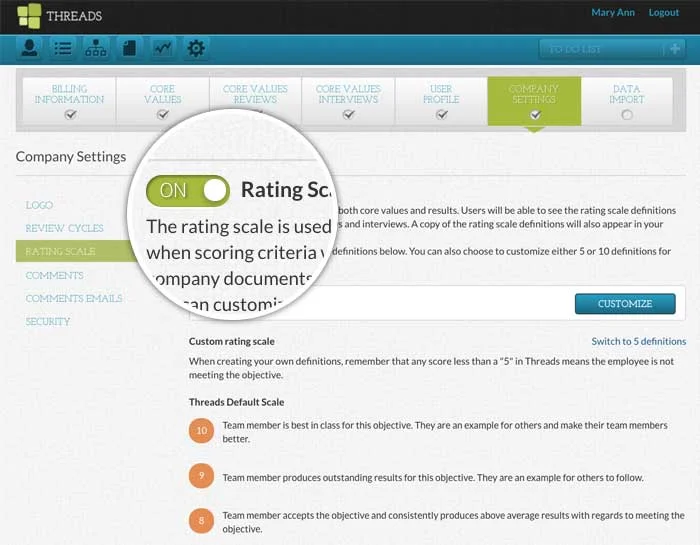700x545 pixels.
Task: Click the Customize button
Action: (x=625, y=304)
